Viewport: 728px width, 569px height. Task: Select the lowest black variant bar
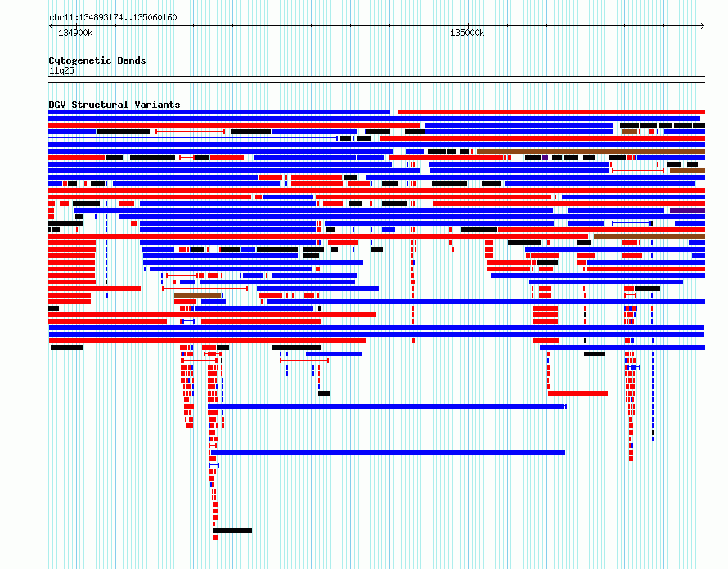232,531
